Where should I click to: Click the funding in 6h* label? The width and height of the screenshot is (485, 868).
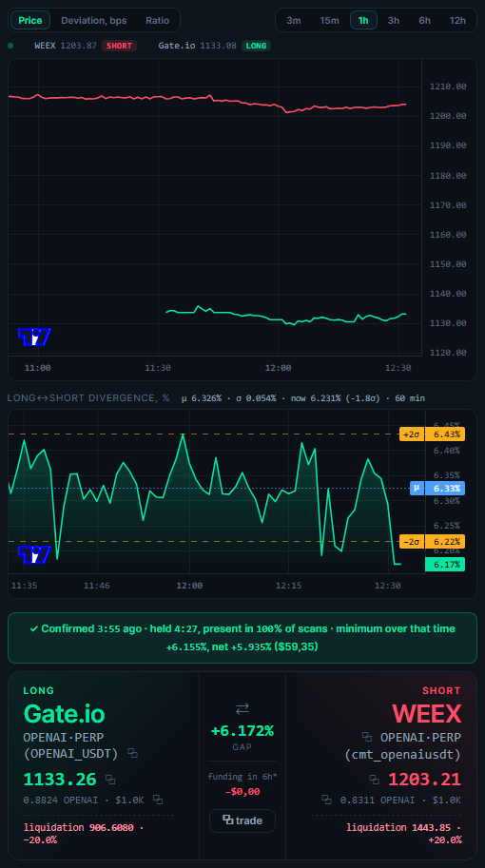coord(242,776)
